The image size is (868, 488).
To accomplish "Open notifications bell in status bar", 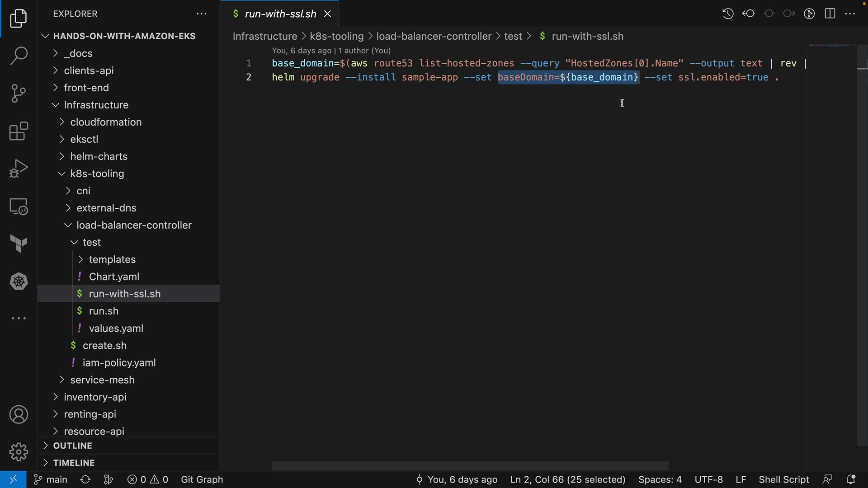I will pyautogui.click(x=851, y=479).
